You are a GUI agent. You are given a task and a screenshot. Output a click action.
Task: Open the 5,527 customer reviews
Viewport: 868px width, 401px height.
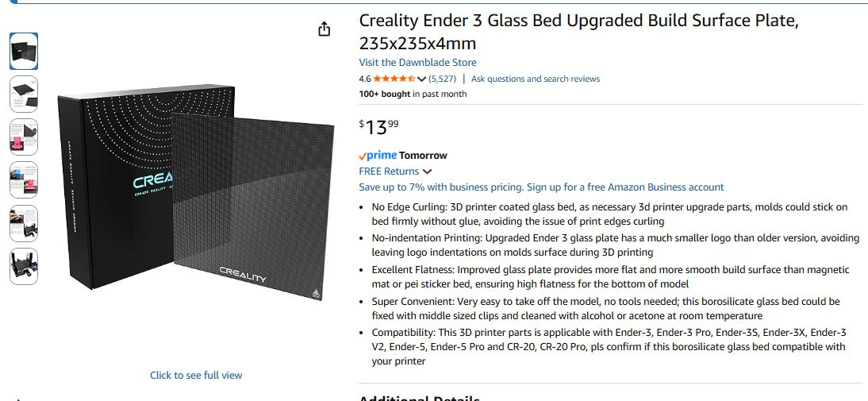coord(442,79)
